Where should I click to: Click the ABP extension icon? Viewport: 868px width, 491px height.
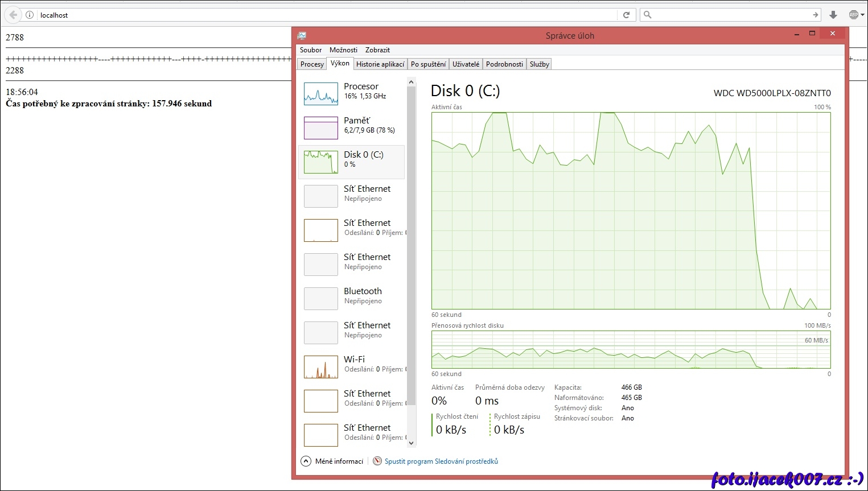pyautogui.click(x=854, y=15)
